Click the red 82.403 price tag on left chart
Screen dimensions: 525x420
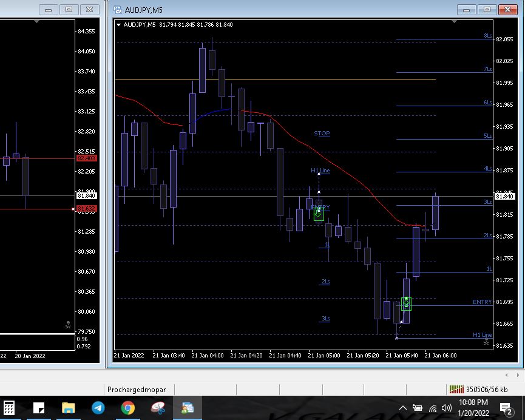87,158
